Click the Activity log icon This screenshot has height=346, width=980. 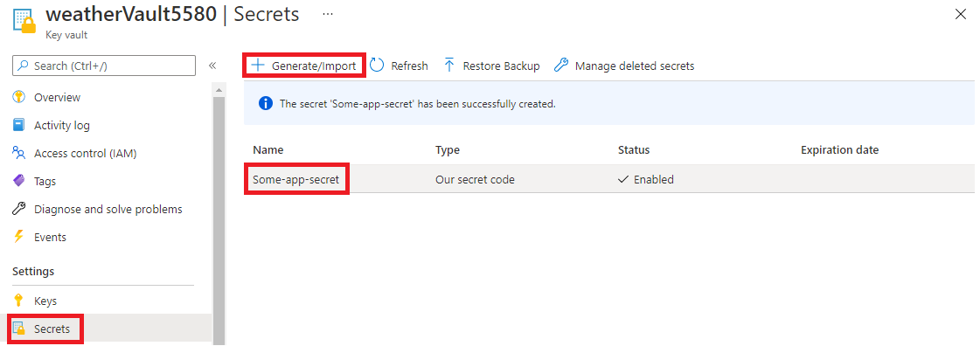click(x=18, y=125)
